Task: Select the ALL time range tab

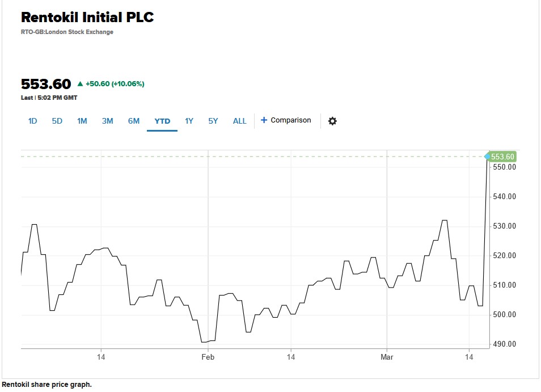Action: pos(240,121)
